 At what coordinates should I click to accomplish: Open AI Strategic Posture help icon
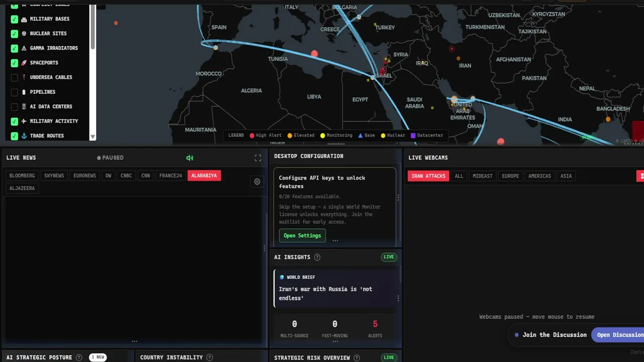(x=79, y=357)
